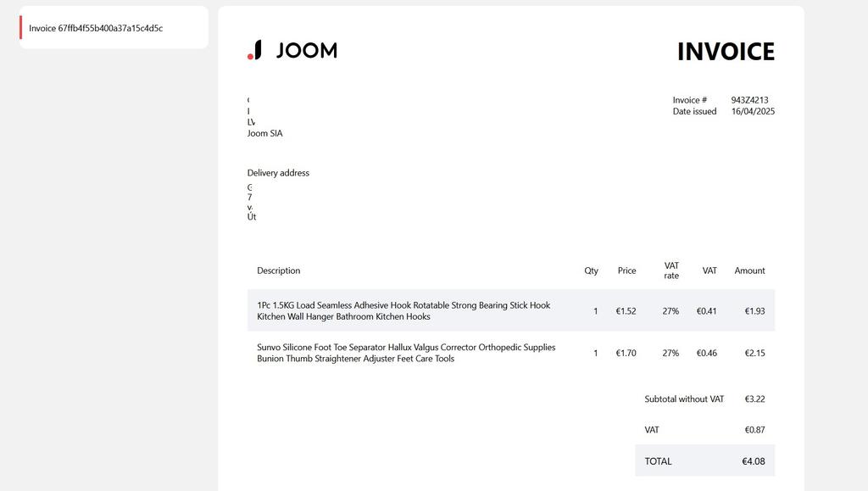Click the Amount column header

click(749, 271)
